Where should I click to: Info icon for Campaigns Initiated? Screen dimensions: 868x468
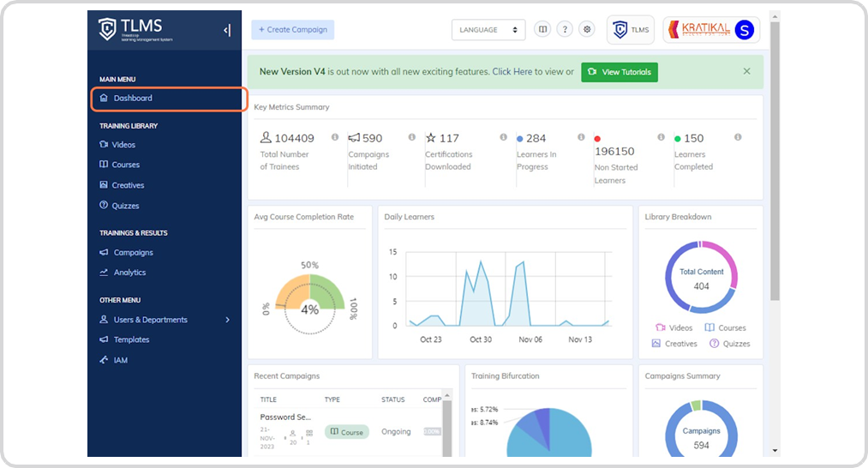click(412, 137)
